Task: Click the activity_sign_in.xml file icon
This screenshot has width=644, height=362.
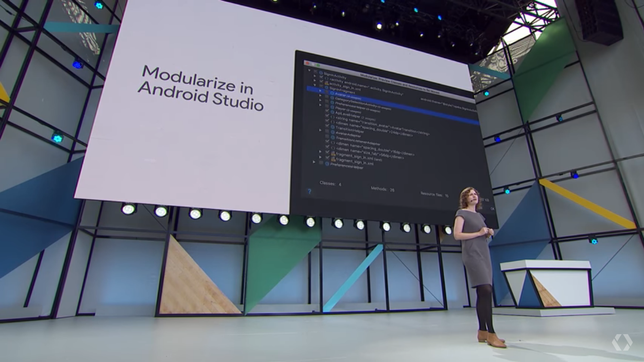Action: 326,83
